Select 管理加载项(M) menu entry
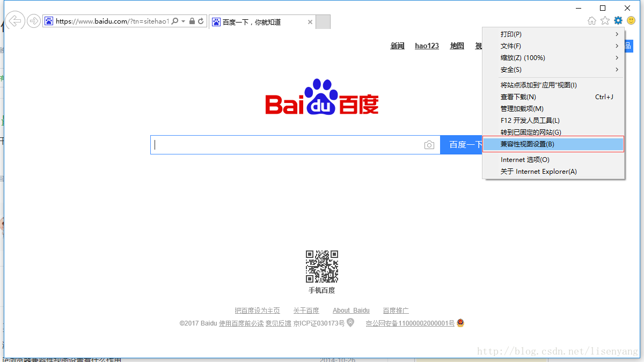This screenshot has width=644, height=362. pyautogui.click(x=553, y=109)
